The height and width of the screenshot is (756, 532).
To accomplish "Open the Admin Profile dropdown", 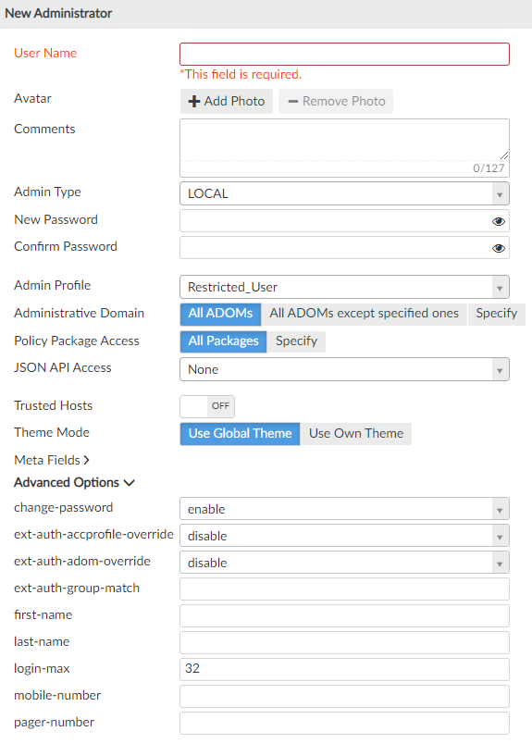I will (344, 288).
